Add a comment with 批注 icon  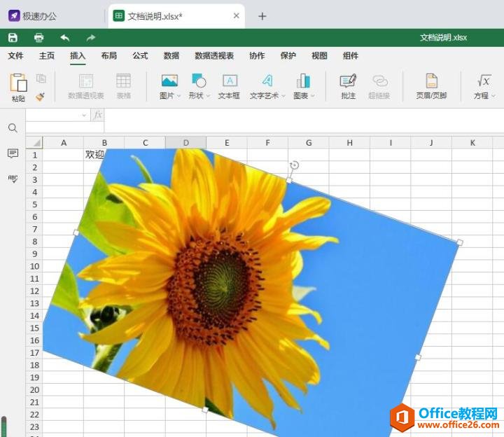pyautogui.click(x=348, y=81)
